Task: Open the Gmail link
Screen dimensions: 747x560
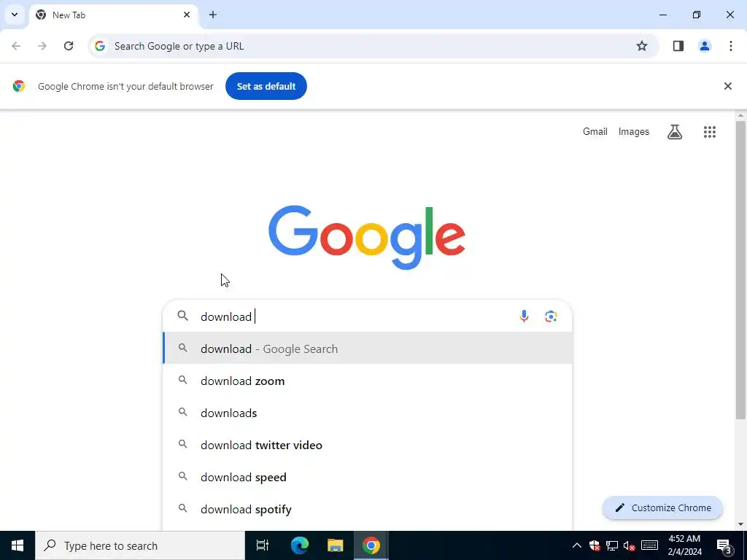Action: click(x=595, y=131)
